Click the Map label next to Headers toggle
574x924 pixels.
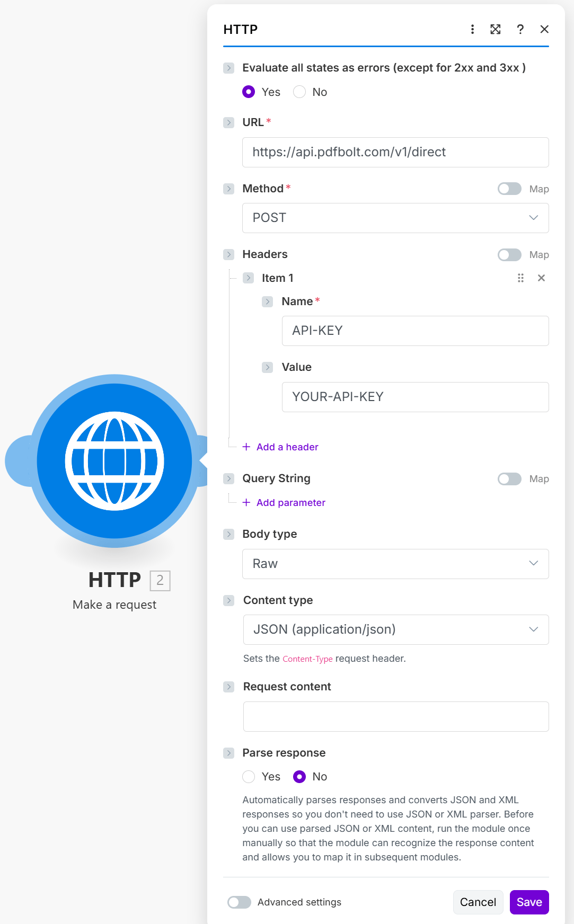[x=539, y=255]
